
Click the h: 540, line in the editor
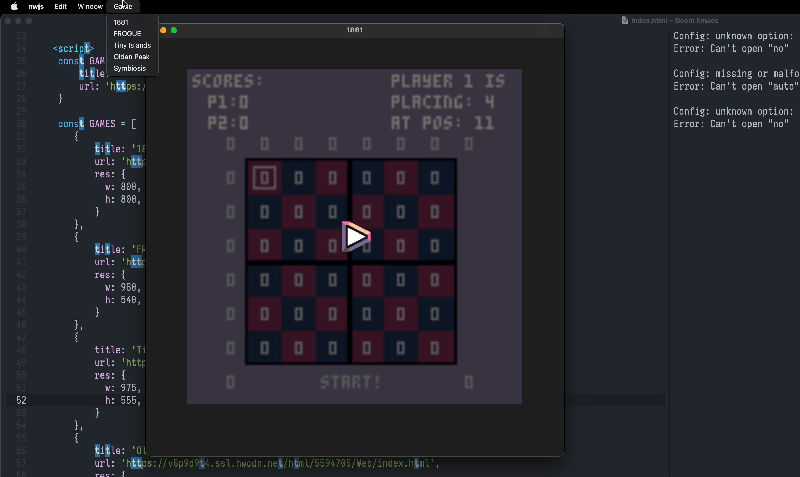(122, 300)
